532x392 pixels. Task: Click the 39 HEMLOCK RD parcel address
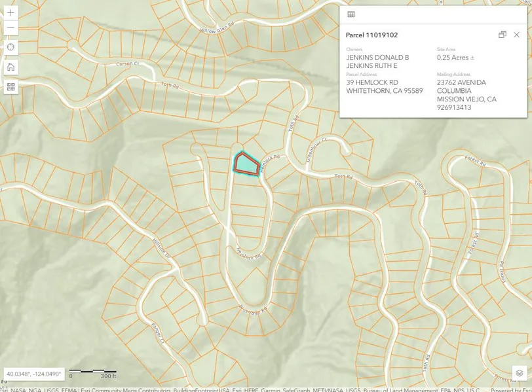coord(371,82)
